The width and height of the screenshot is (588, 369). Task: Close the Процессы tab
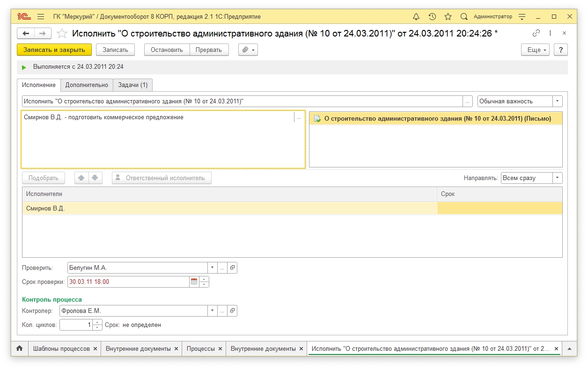(220, 349)
